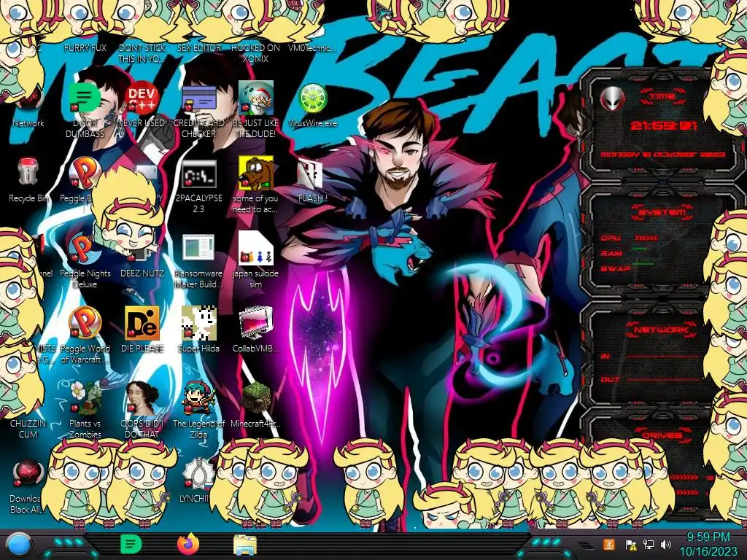Click the orange Java tray icon
747x560 pixels.
[608, 544]
